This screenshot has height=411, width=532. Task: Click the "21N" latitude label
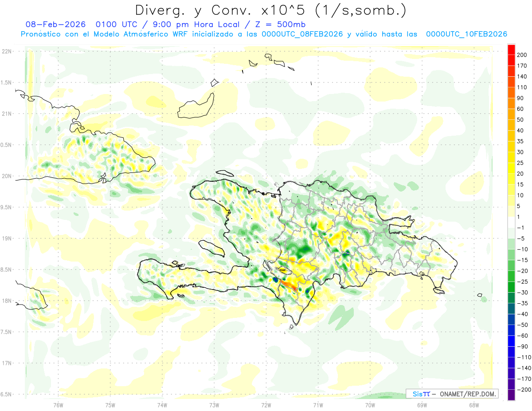[7, 114]
